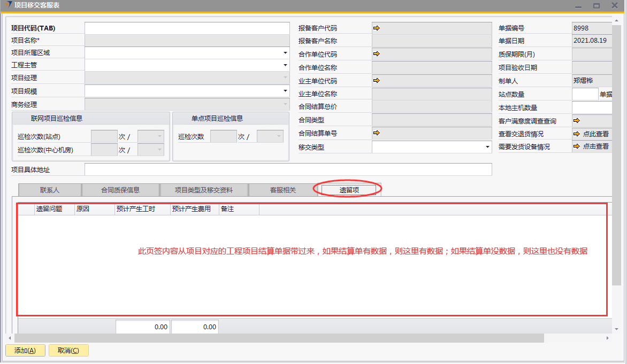Select the 项目类型及移交资料 tab
The image size is (627, 364).
[x=204, y=190]
